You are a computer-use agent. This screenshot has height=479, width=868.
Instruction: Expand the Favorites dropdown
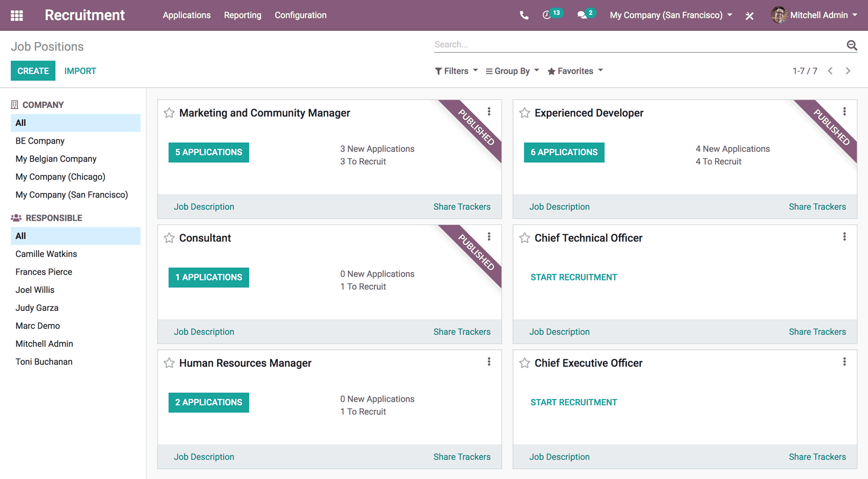(575, 71)
